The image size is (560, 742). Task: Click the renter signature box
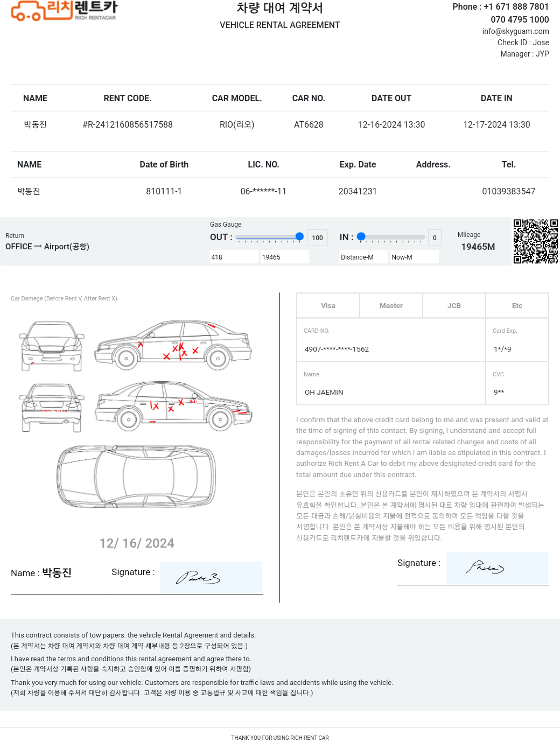click(211, 578)
